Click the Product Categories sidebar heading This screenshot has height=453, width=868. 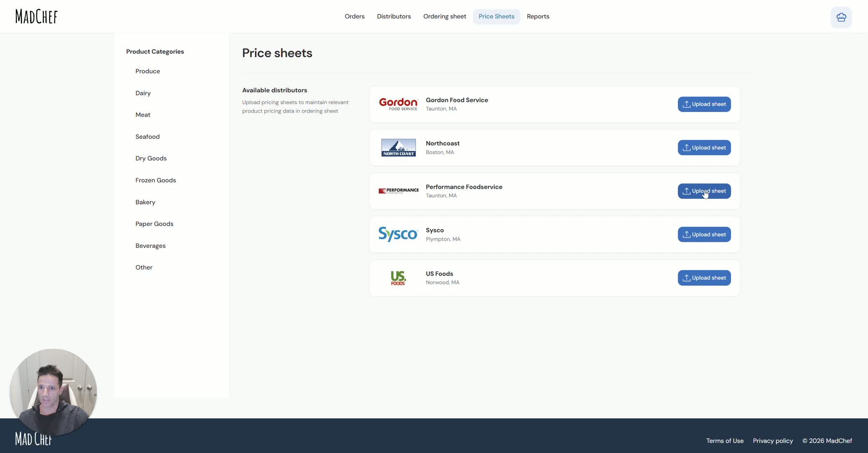(155, 52)
